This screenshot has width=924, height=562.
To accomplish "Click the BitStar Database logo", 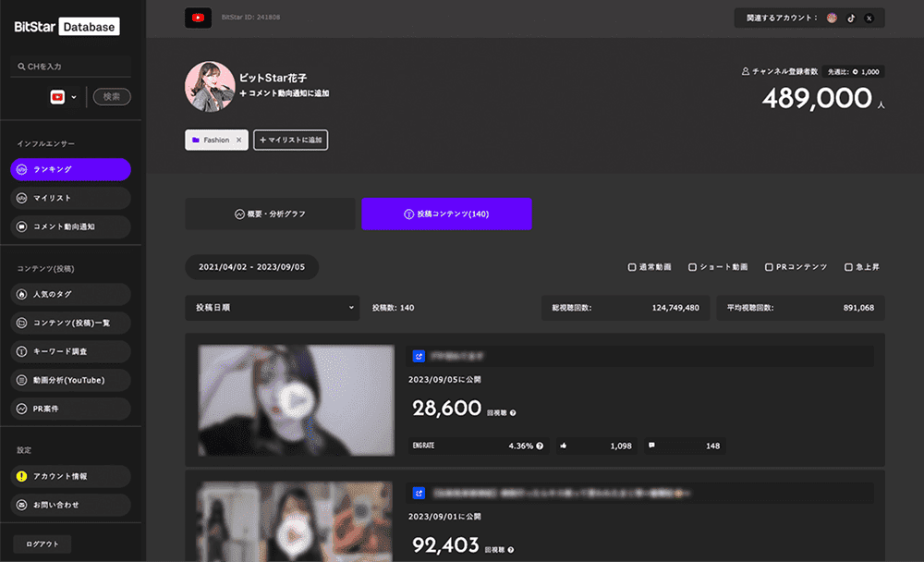I will pos(67,27).
